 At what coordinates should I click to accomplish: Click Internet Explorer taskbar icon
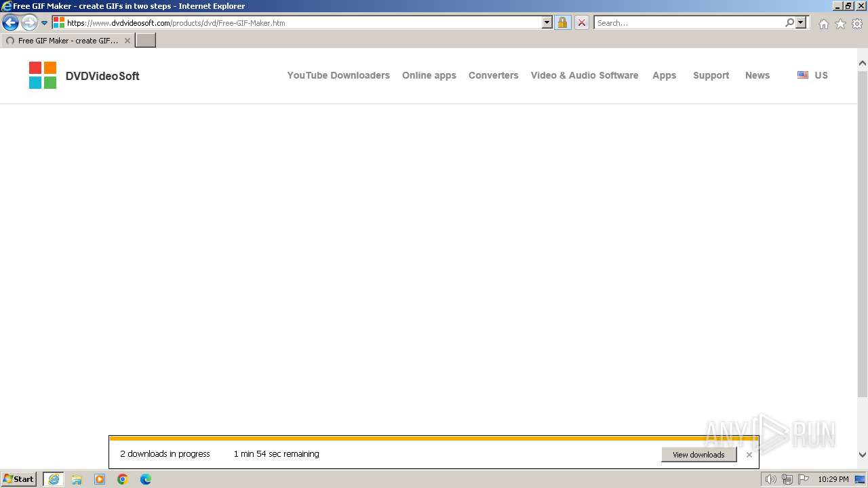click(54, 479)
